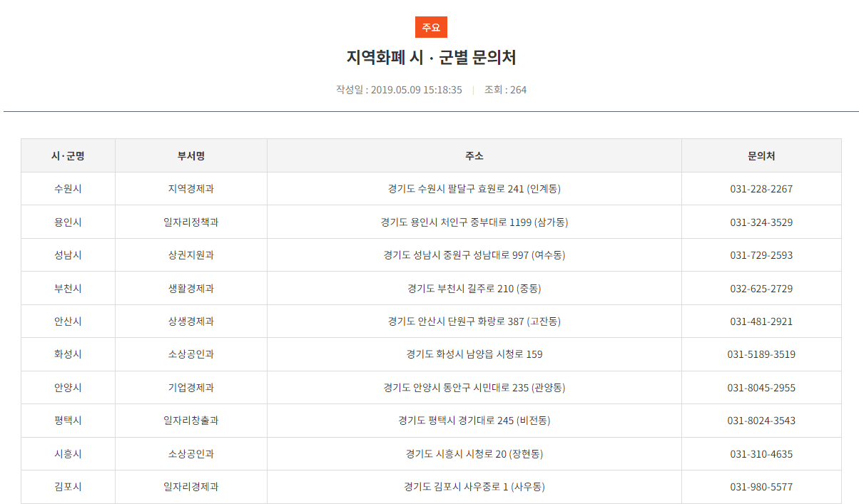
Task: Click the 일자리창출과 department cell
Action: [191, 421]
